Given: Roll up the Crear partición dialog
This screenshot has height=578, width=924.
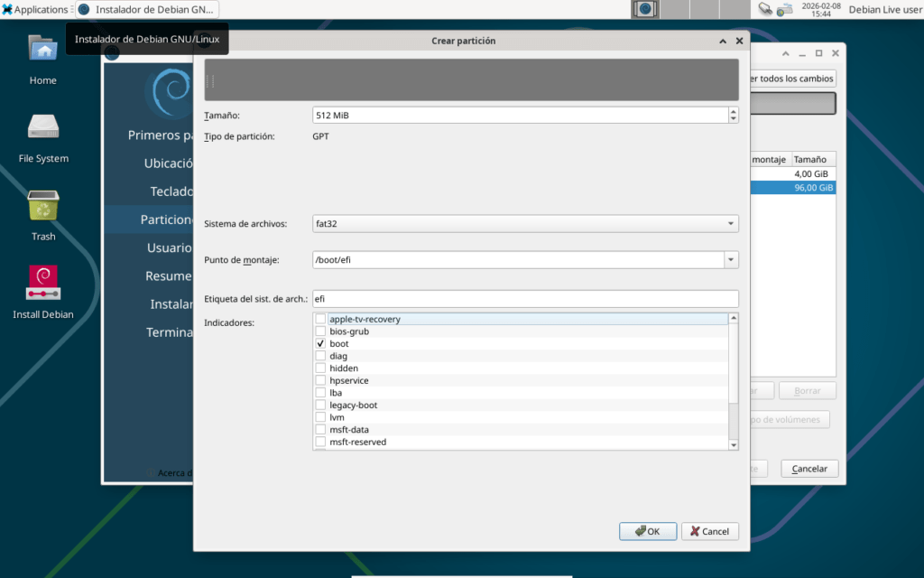Looking at the screenshot, I should click(x=723, y=41).
